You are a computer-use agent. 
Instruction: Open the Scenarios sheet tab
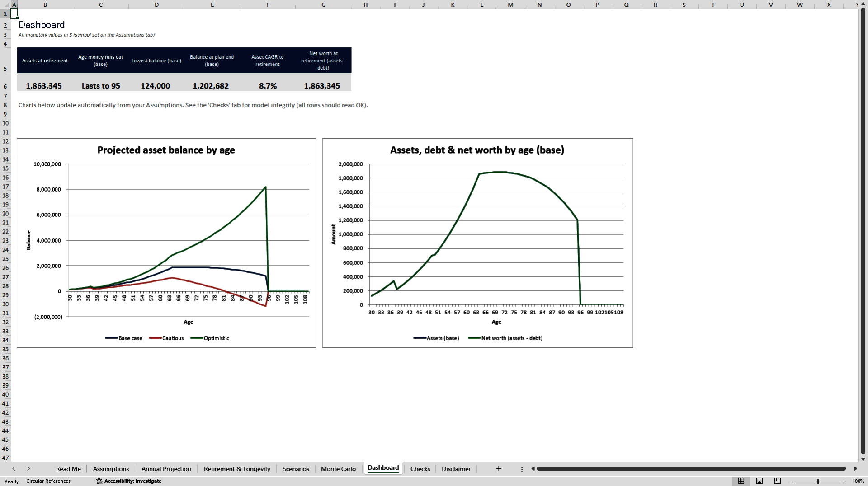(296, 469)
